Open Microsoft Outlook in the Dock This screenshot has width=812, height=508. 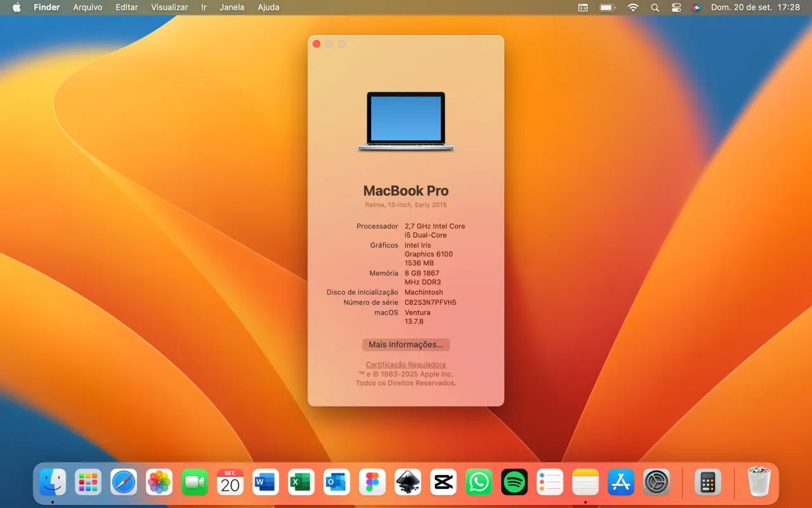click(337, 483)
